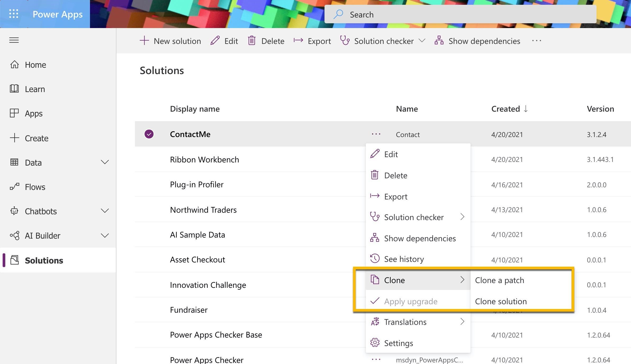Expand the Clone submenu arrow

pos(462,280)
